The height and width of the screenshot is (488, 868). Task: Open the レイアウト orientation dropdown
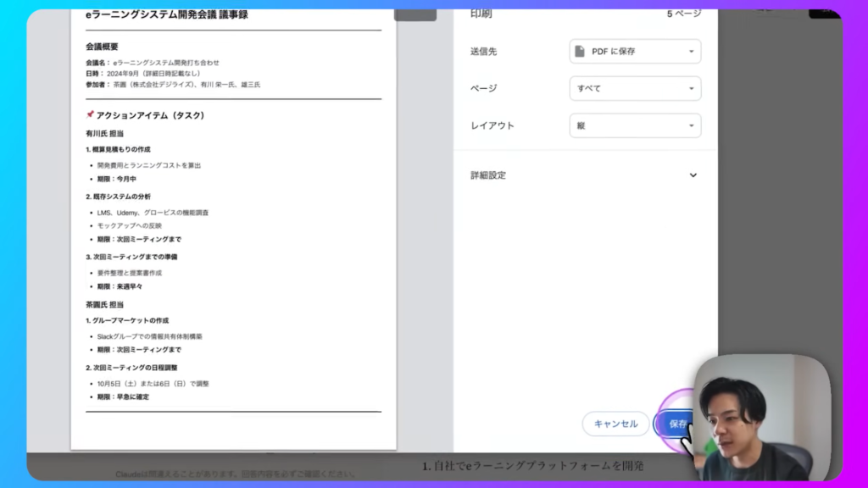(x=635, y=125)
